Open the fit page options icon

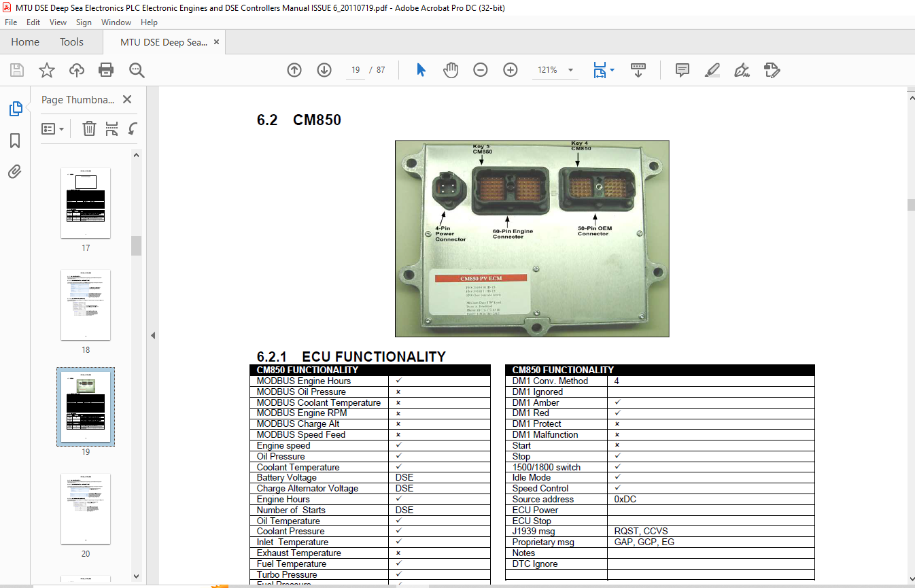pos(599,70)
